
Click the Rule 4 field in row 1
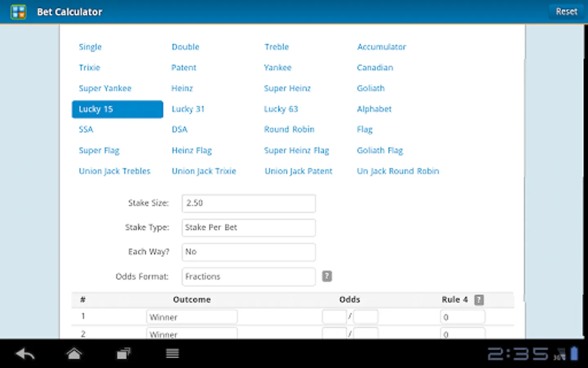tap(463, 317)
